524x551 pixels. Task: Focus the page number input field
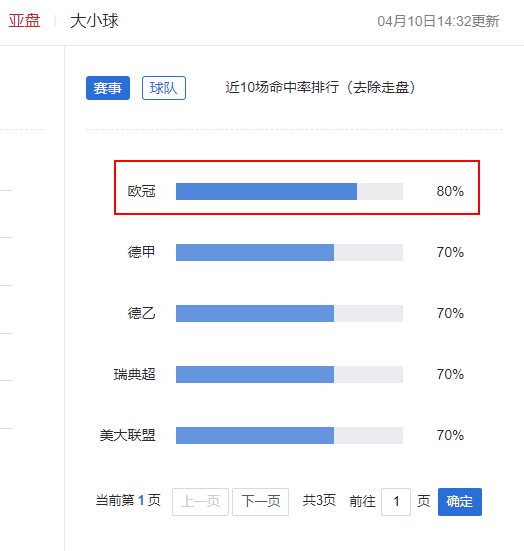396,501
